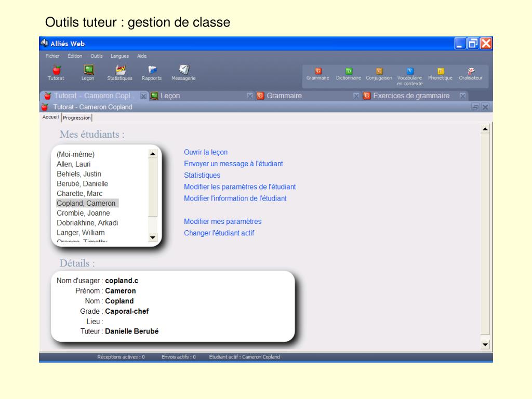Screen dimensions: 532x399
Task: Click Envois actifs status entry
Action: pyautogui.click(x=179, y=357)
